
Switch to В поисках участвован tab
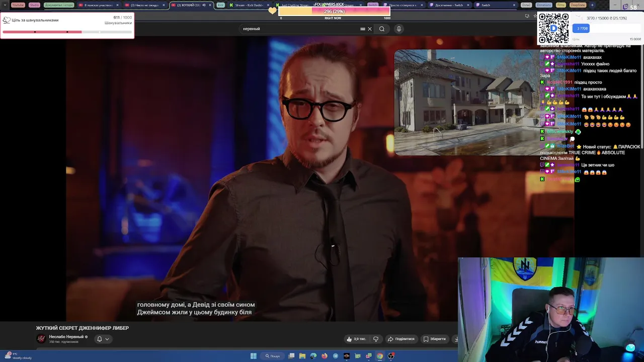[x=98, y=5]
